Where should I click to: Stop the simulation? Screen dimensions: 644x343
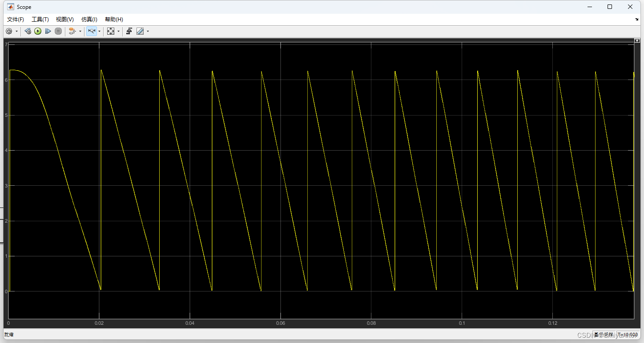pyautogui.click(x=58, y=31)
